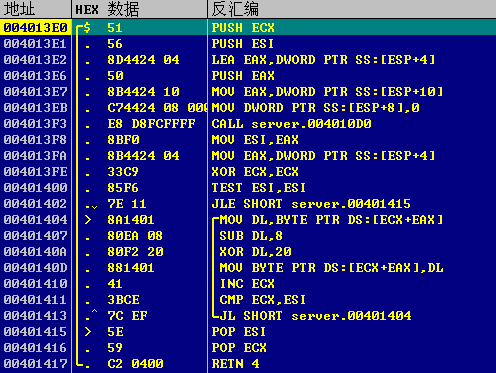Click hex bytes 7E 11
Viewport: 496px width, 373px height.
[x=127, y=204]
